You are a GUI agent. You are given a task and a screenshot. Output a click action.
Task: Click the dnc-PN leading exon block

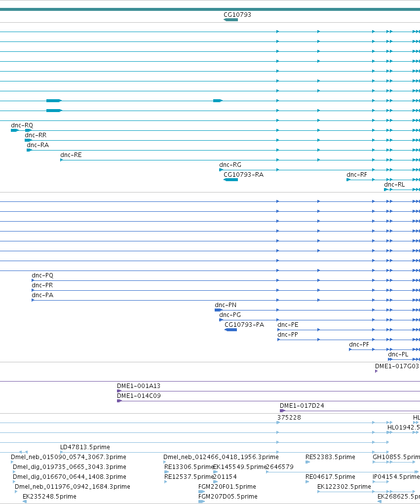click(x=219, y=310)
